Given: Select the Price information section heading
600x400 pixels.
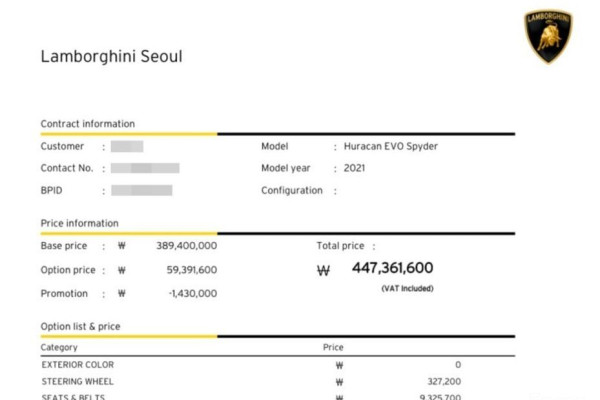Looking at the screenshot, I should coord(79,223).
